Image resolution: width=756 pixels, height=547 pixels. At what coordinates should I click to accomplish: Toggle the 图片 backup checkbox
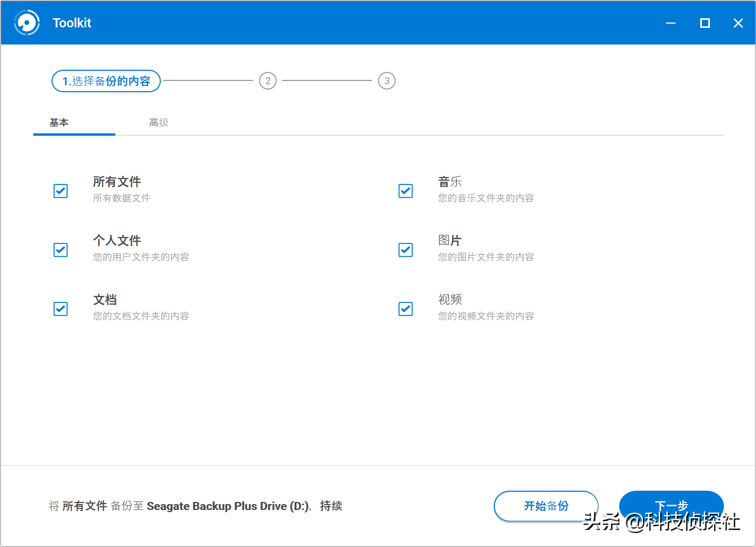[x=405, y=250]
